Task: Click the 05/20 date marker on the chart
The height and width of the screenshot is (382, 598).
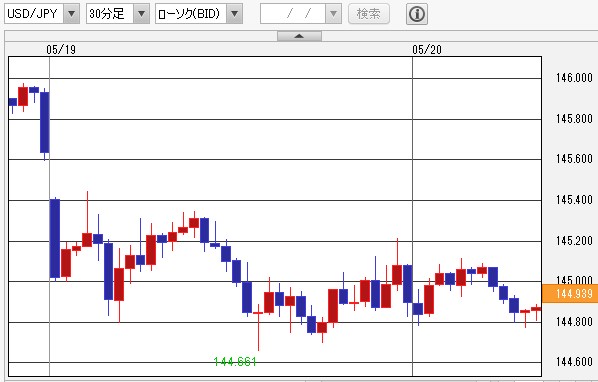Action: [427, 50]
